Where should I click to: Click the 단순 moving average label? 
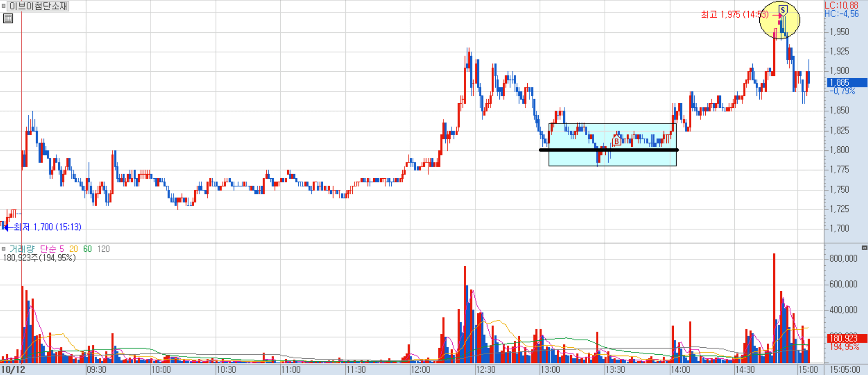point(49,249)
